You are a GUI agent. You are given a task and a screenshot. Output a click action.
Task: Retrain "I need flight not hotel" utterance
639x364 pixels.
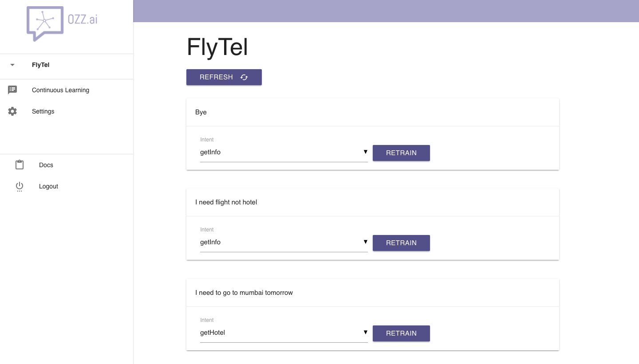coord(401,243)
